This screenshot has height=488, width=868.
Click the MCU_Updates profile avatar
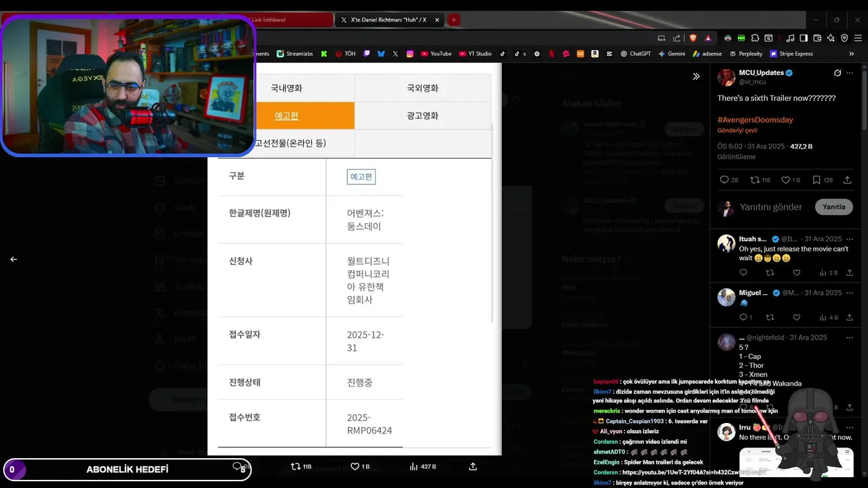click(726, 77)
